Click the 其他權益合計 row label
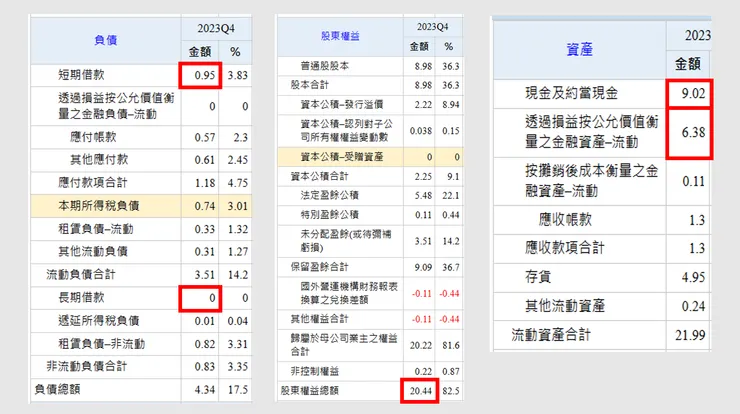740x414 pixels. pyautogui.click(x=320, y=319)
